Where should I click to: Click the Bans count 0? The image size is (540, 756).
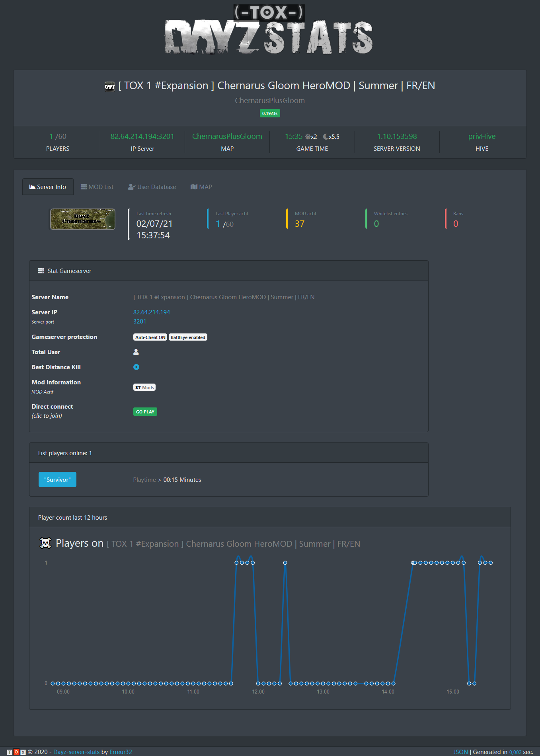pos(456,224)
